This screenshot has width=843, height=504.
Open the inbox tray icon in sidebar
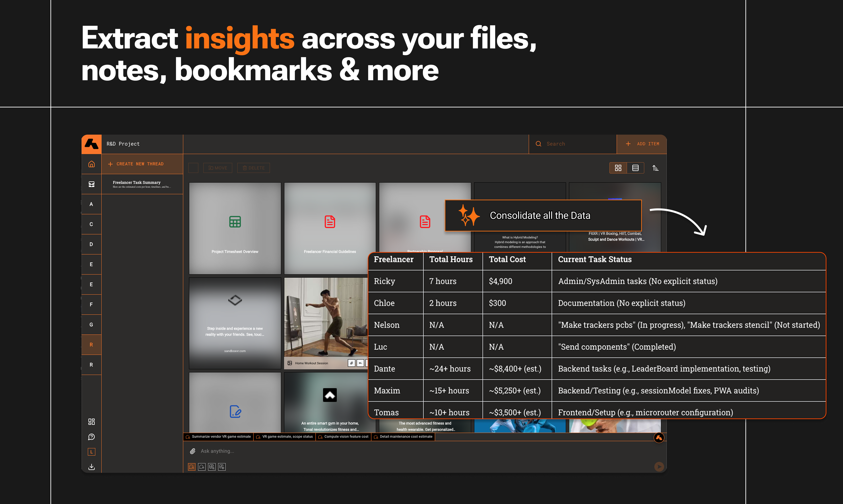(x=91, y=184)
